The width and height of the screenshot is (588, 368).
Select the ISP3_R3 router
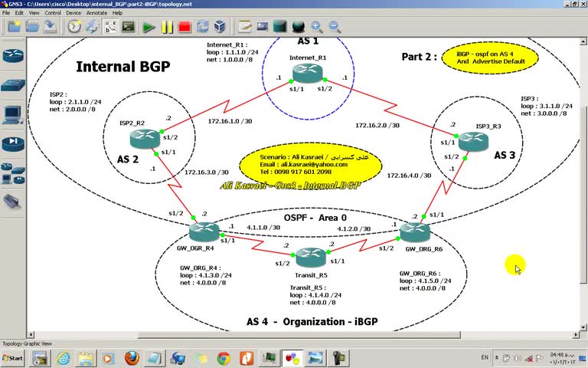tap(473, 142)
